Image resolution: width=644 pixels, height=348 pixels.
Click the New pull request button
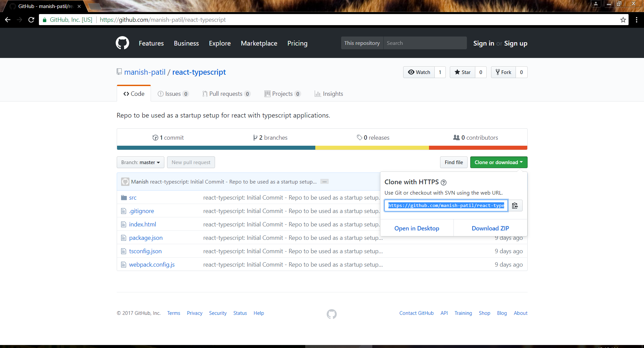[191, 162]
